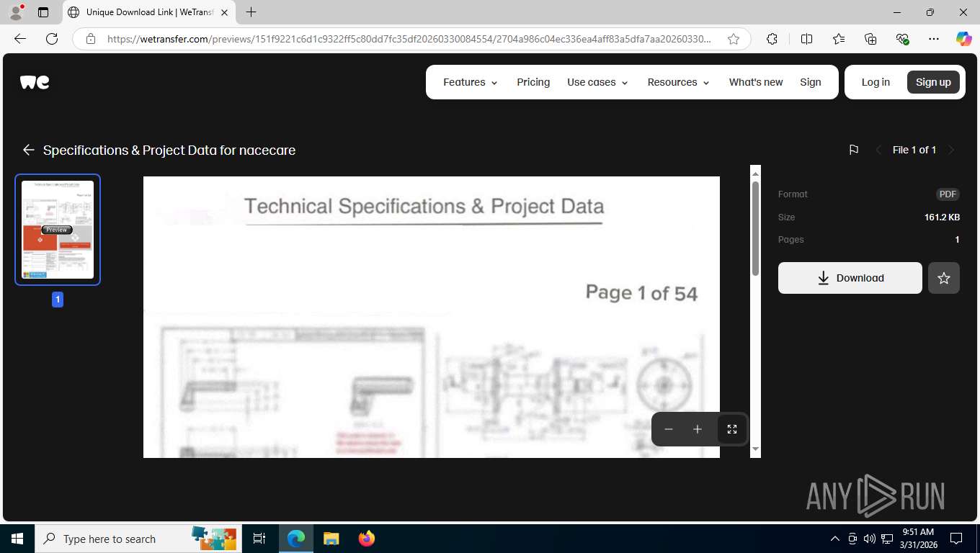The width and height of the screenshot is (980, 553).
Task: Open Copilot sidebar icon
Action: (964, 39)
